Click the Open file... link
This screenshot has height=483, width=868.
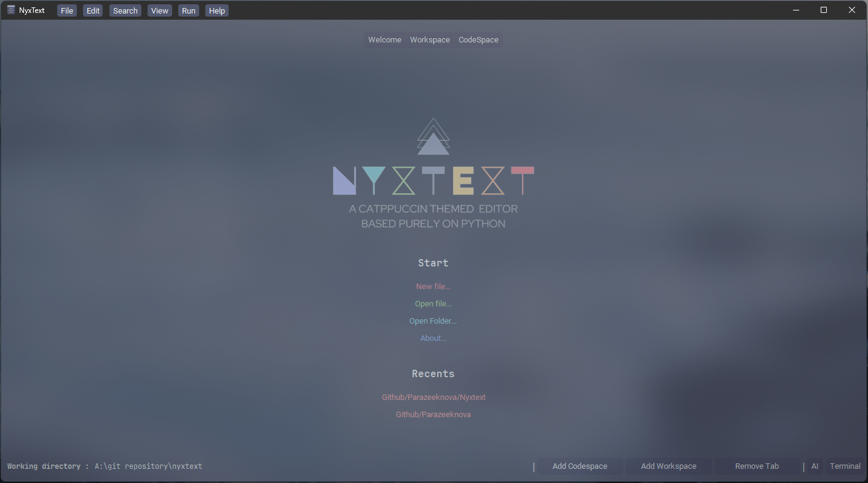coord(433,304)
